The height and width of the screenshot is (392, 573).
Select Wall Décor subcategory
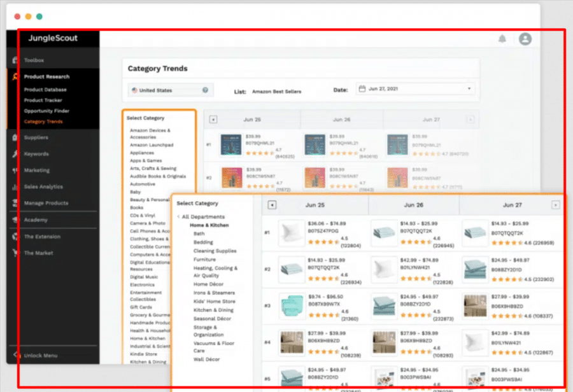click(x=206, y=360)
